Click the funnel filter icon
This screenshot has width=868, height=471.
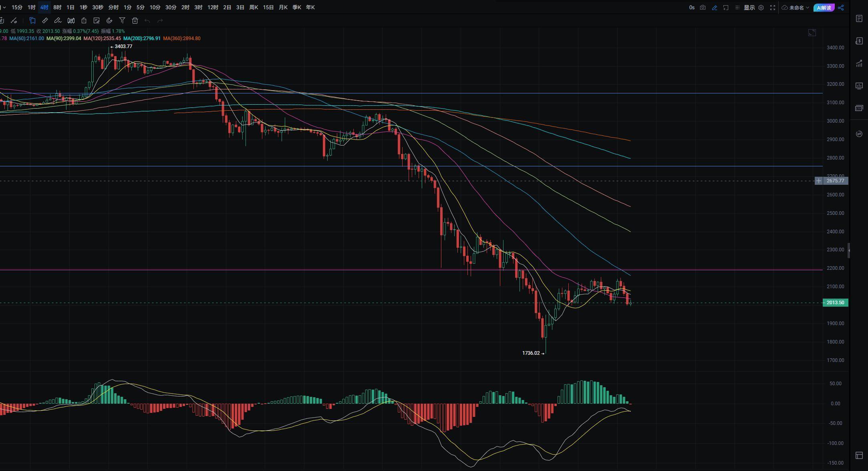click(x=122, y=21)
